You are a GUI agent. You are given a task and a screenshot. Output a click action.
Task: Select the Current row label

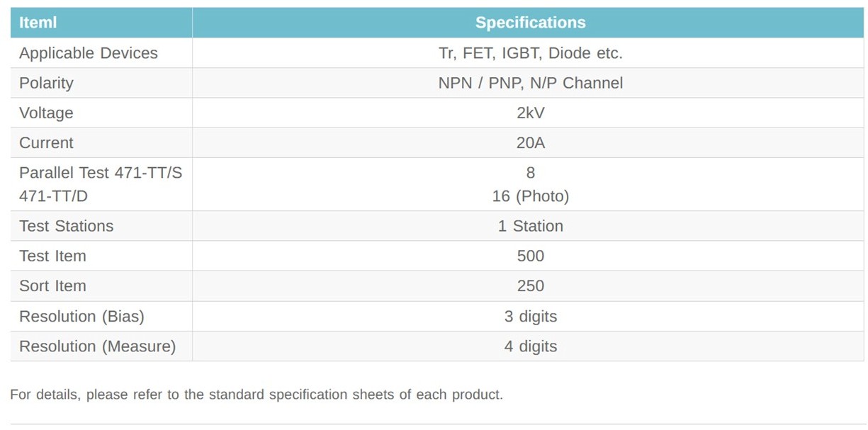[x=46, y=143]
